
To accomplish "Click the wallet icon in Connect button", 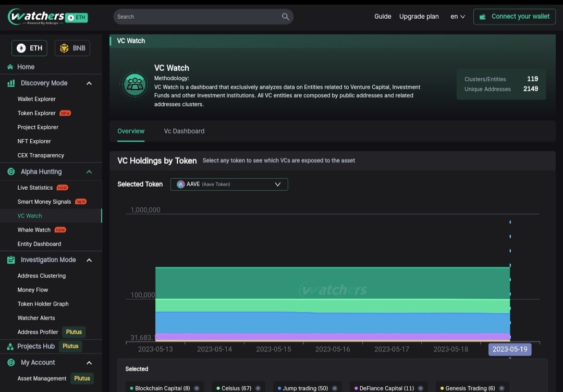I will coord(483,17).
